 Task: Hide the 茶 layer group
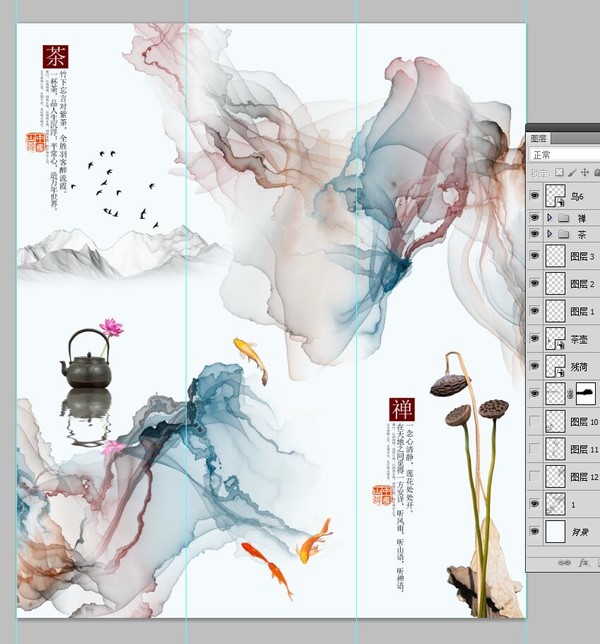pyautogui.click(x=534, y=234)
